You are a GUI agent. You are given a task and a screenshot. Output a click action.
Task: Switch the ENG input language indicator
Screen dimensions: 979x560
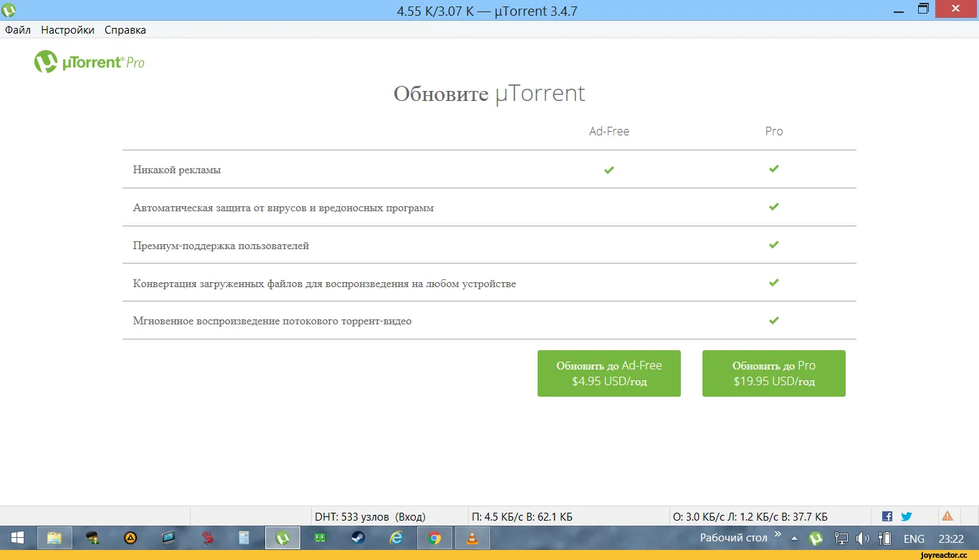914,539
